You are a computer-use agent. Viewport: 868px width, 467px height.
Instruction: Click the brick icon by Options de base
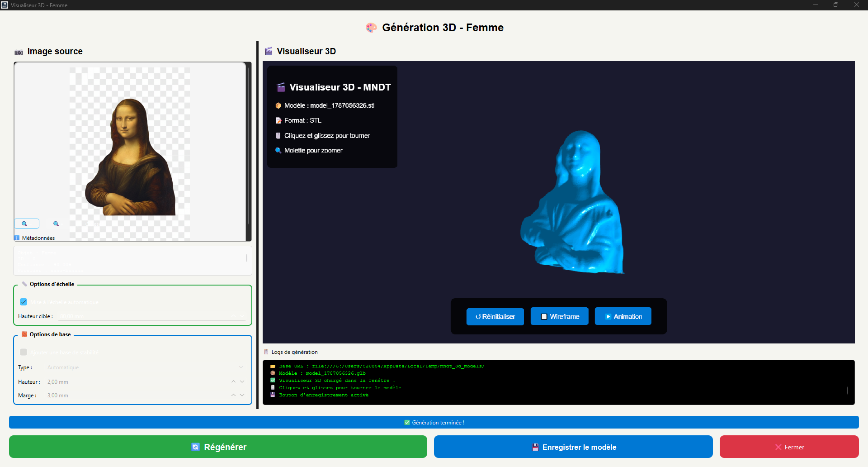(x=24, y=334)
